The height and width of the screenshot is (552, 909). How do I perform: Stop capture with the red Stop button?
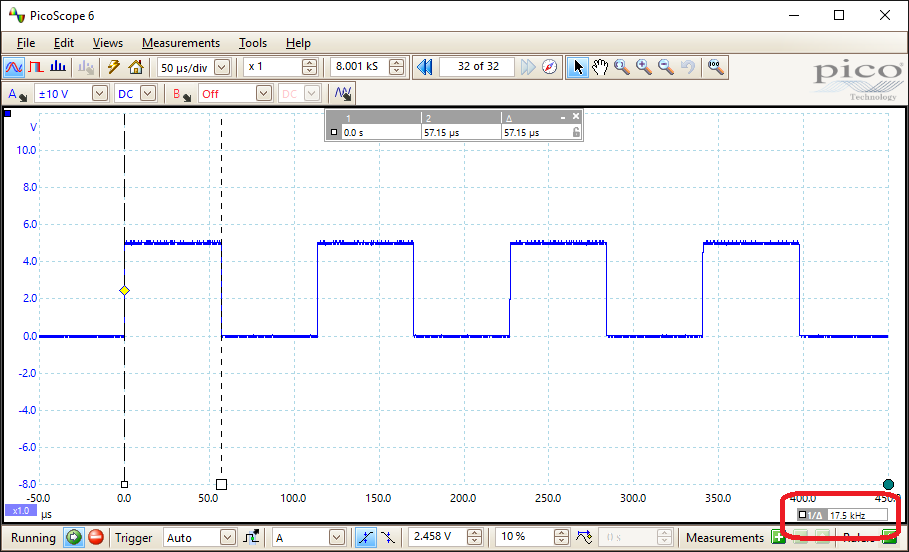96,537
